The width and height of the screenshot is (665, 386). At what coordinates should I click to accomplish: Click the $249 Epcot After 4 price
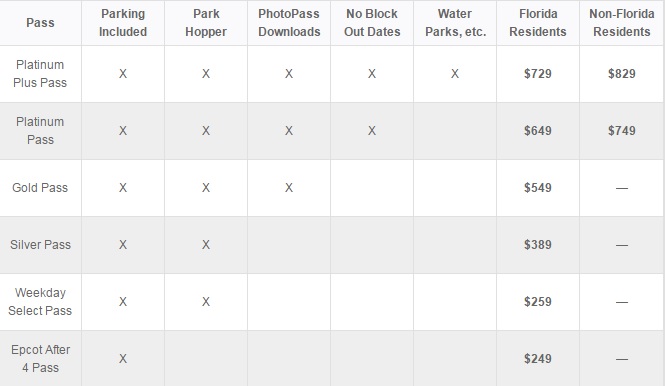pos(538,359)
